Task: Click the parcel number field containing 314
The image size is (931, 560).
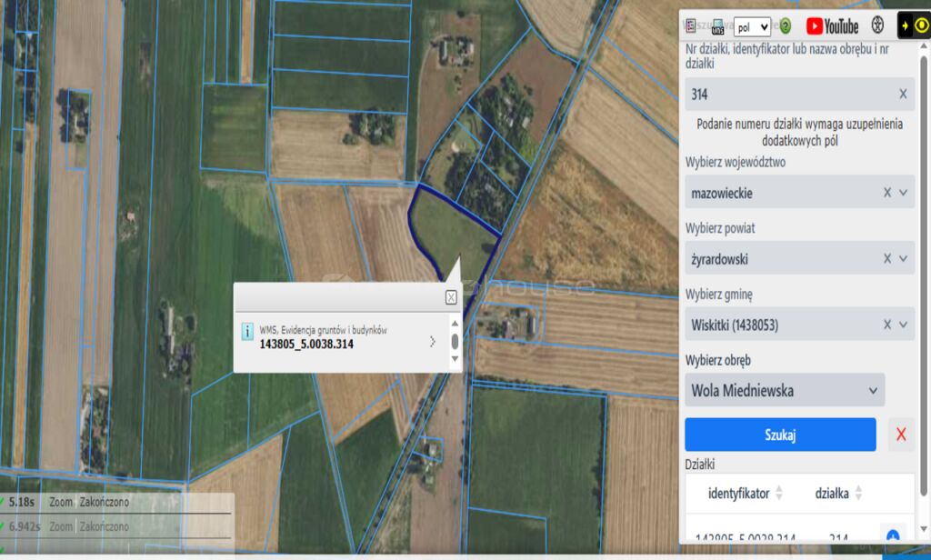Action: point(788,94)
